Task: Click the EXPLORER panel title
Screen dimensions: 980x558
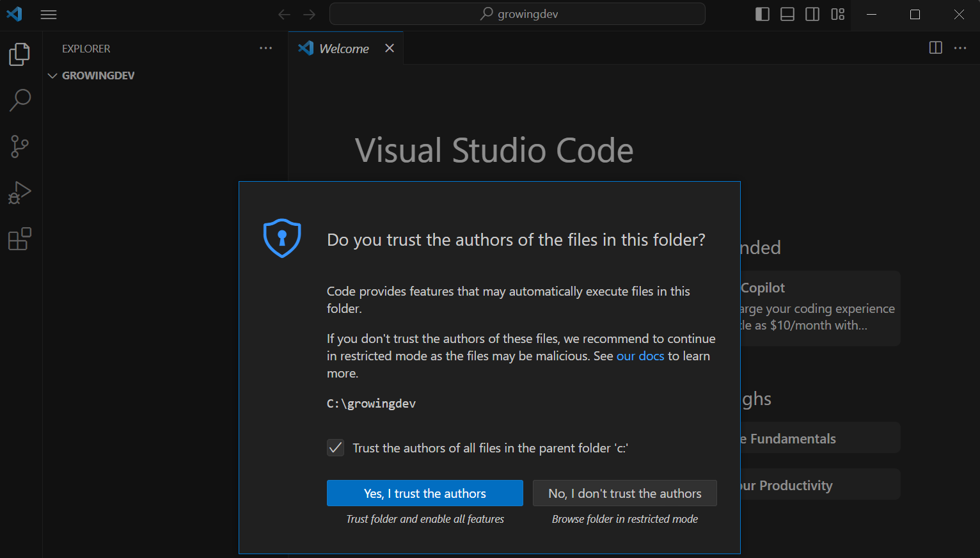Action: pos(86,49)
